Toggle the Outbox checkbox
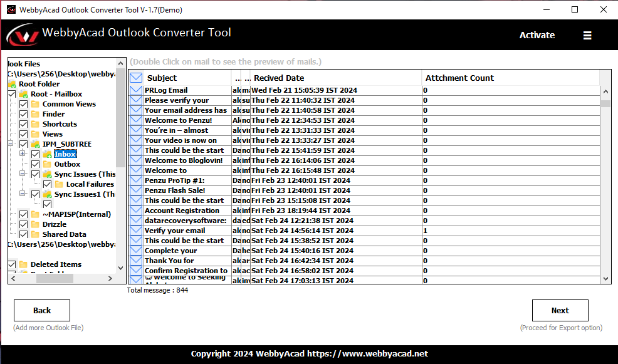 36,164
